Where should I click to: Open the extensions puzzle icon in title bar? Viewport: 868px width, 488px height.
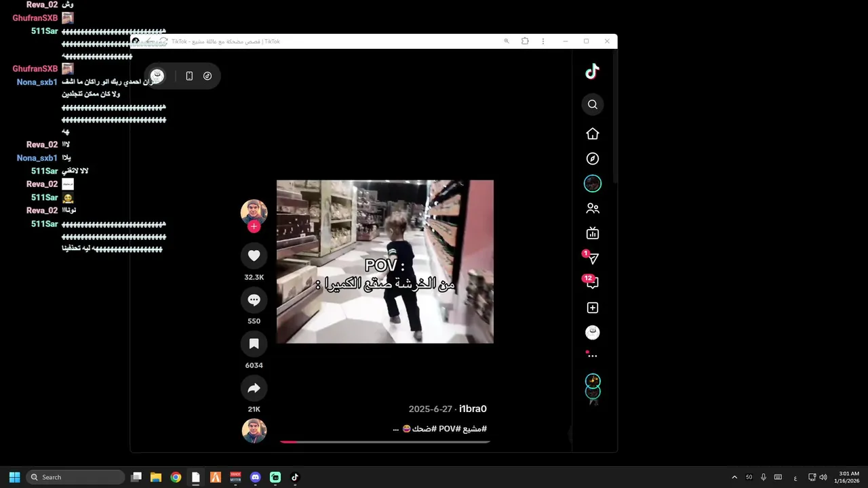(x=525, y=41)
